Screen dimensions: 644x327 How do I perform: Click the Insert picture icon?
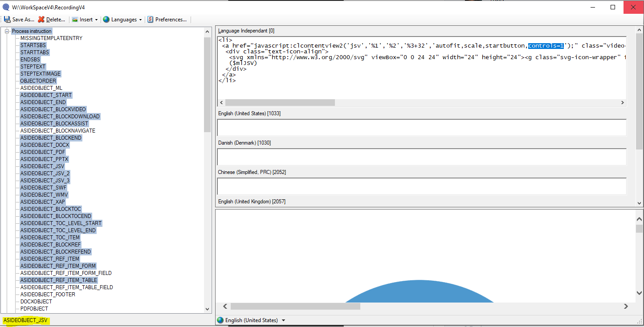(x=75, y=20)
